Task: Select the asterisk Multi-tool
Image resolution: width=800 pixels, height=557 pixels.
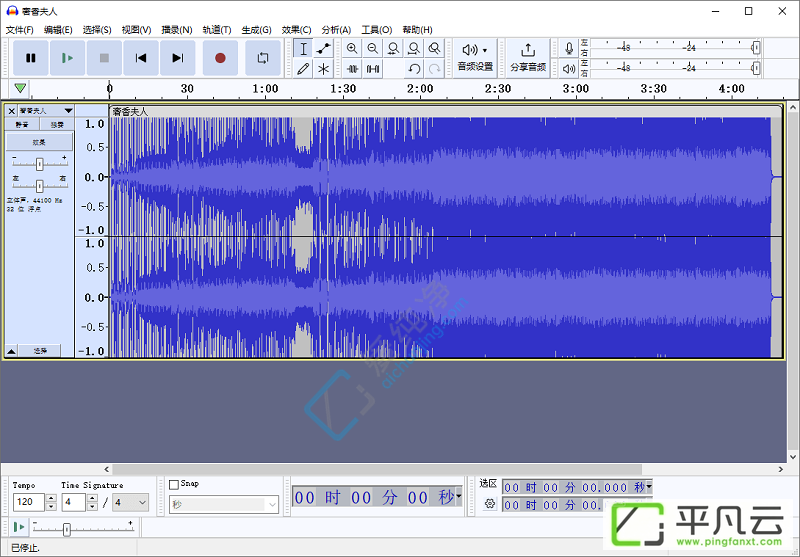Action: [323, 68]
